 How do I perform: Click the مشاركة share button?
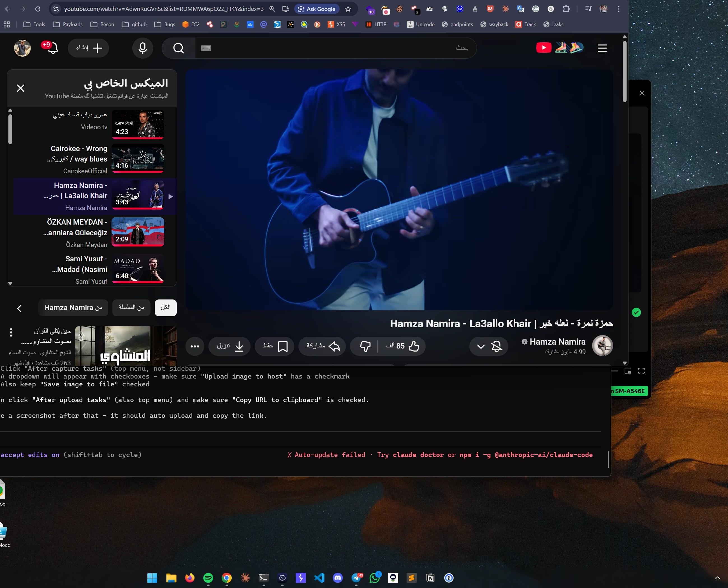(x=322, y=346)
